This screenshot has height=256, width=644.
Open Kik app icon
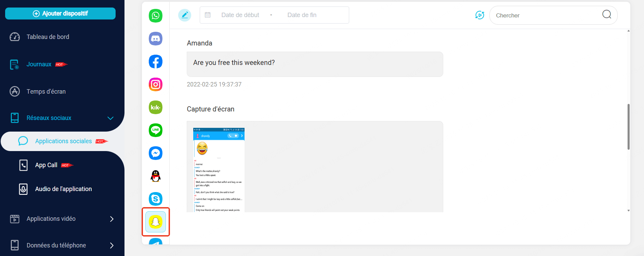[x=156, y=107]
